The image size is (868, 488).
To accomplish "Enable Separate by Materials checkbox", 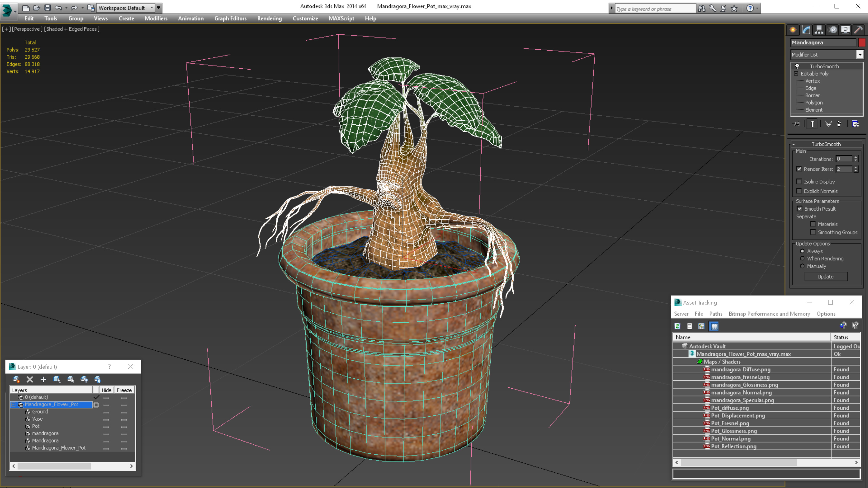I will click(813, 224).
